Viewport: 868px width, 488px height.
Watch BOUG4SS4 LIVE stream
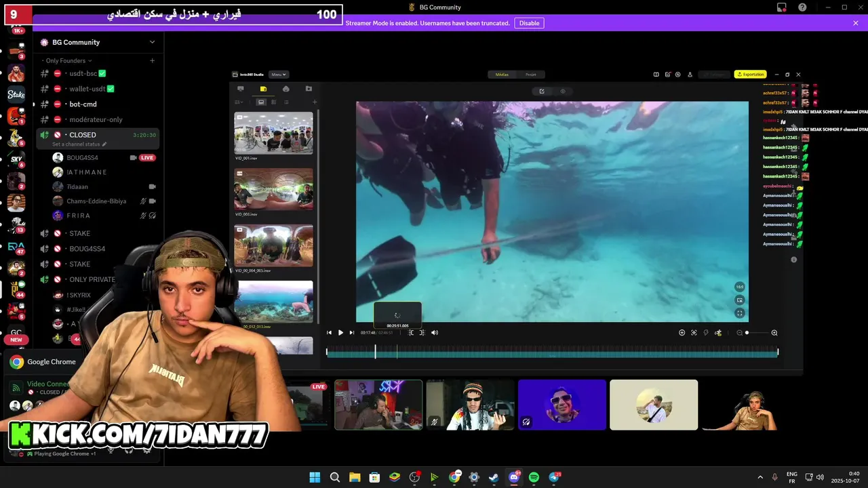coord(147,157)
